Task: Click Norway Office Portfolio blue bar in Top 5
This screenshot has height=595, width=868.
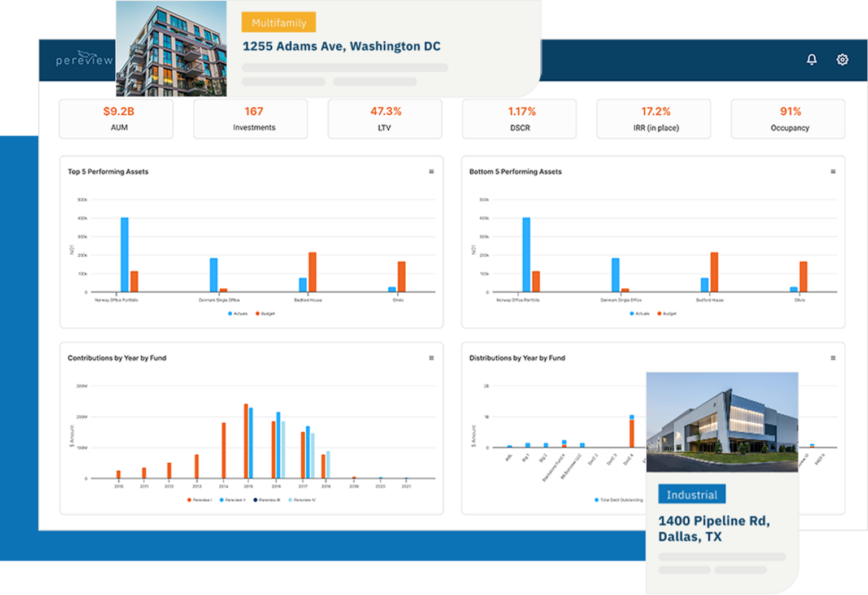Action: coord(124,255)
